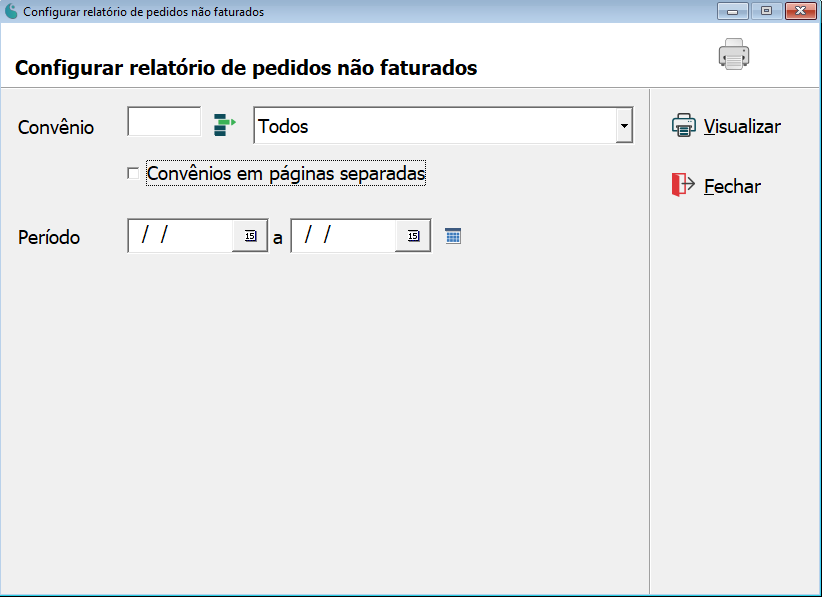This screenshot has height=597, width=824.
Task: Enable Convênios em páginas separadas checkbox
Action: [133, 173]
